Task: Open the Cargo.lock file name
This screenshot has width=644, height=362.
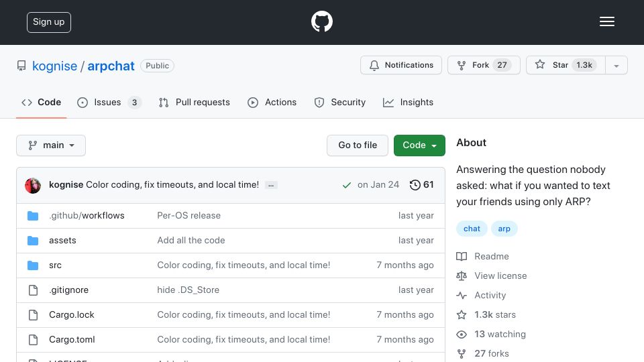Action: 72,315
